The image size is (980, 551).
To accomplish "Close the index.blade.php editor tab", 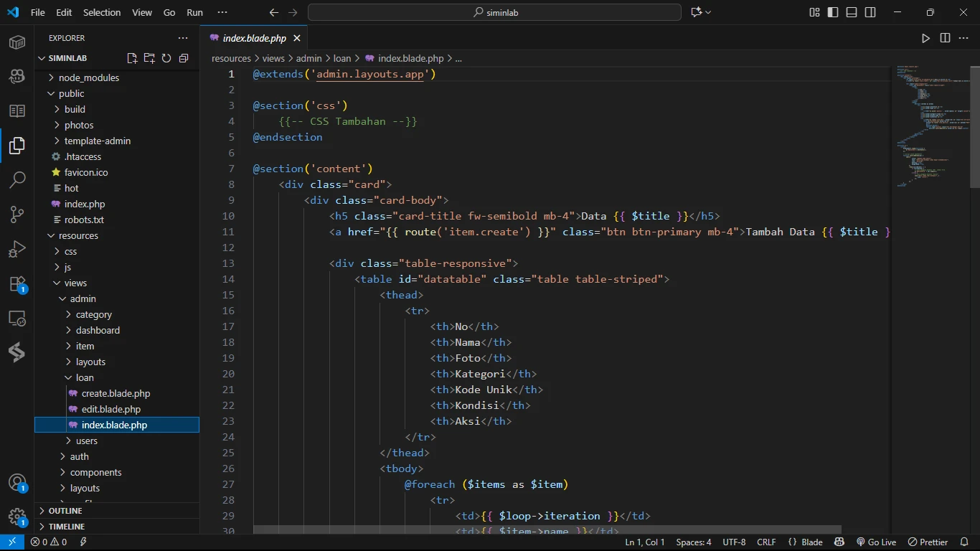I will (x=297, y=38).
